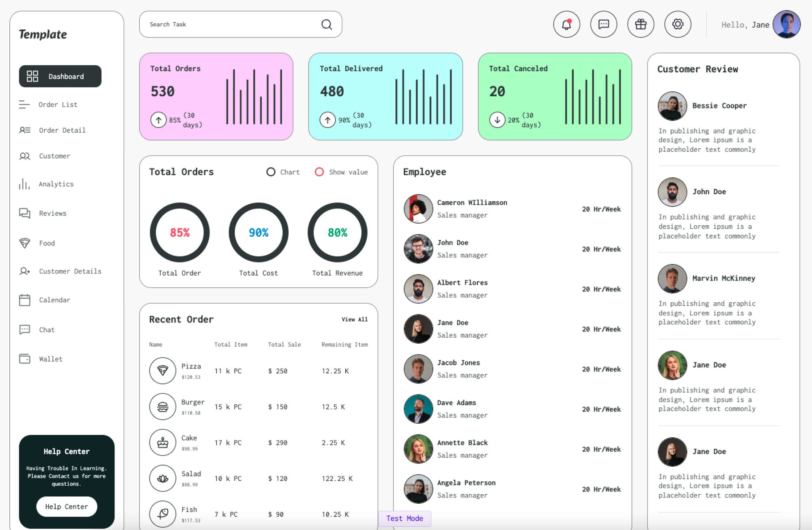Image resolution: width=812 pixels, height=530 pixels.
Task: Expand the Customer Details entry
Action: (x=70, y=271)
